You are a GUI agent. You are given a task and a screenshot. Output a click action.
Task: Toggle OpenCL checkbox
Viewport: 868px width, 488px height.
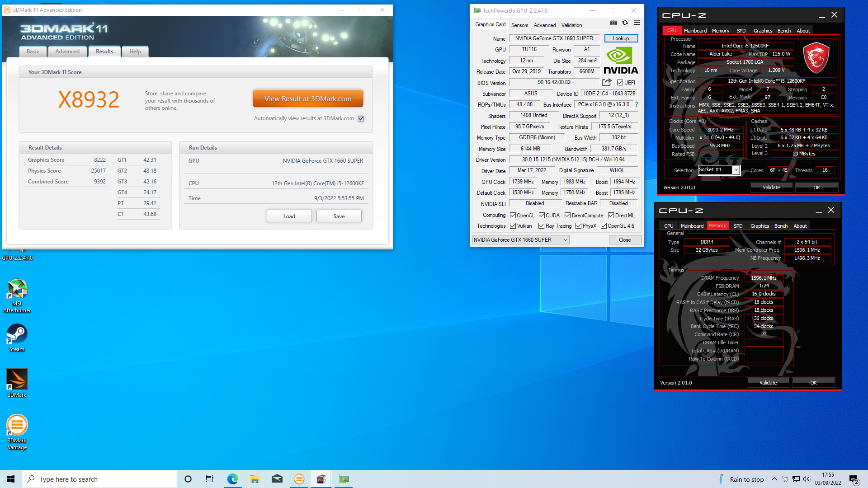coord(513,216)
